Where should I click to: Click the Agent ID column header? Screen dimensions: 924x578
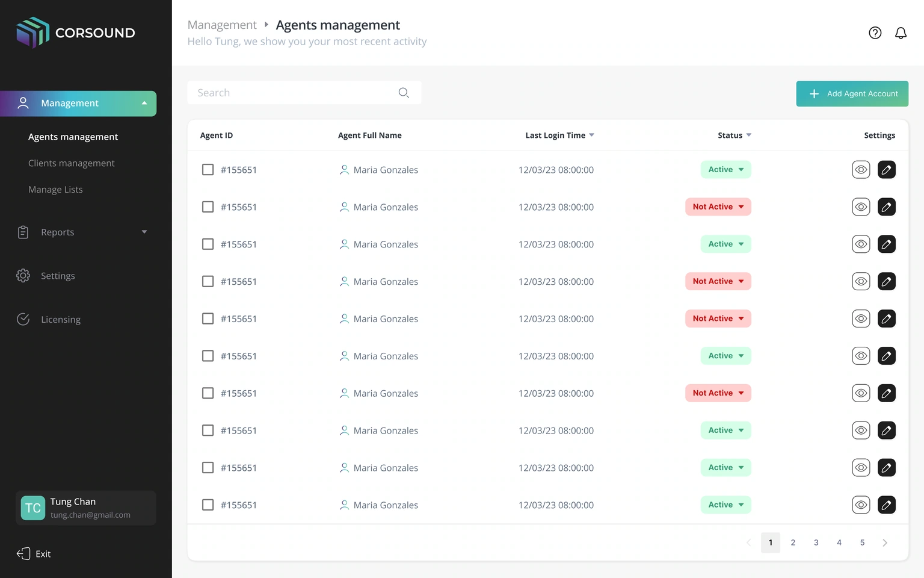coord(217,135)
